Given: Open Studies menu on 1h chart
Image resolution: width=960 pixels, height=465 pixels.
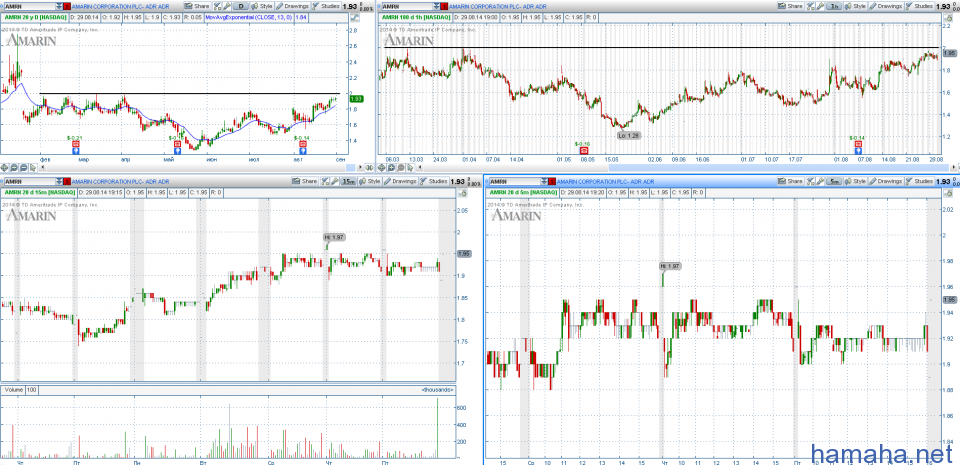Looking at the screenshot, I should click(920, 6).
